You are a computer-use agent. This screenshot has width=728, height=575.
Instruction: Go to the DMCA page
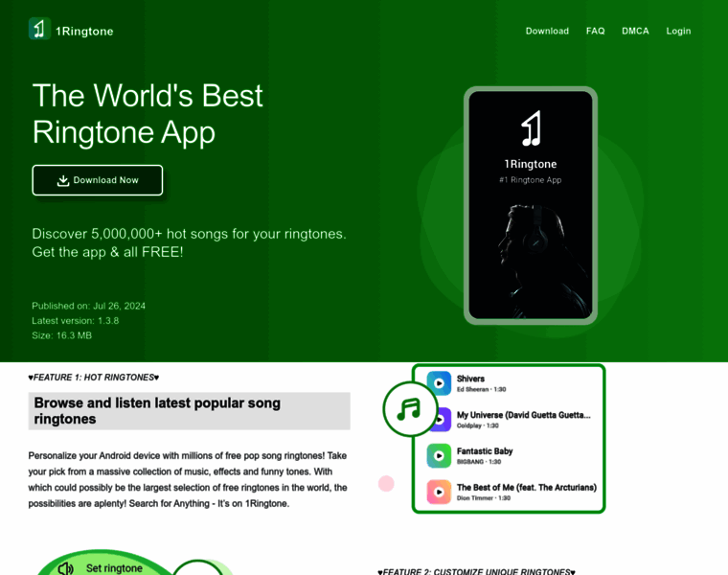coord(635,31)
